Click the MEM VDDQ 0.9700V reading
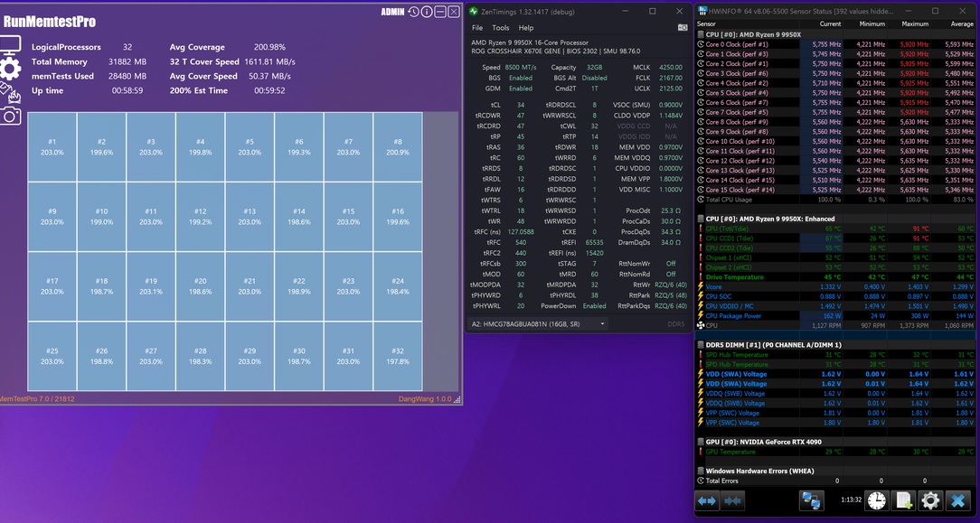Screen dimensions: 980x523 point(669,158)
